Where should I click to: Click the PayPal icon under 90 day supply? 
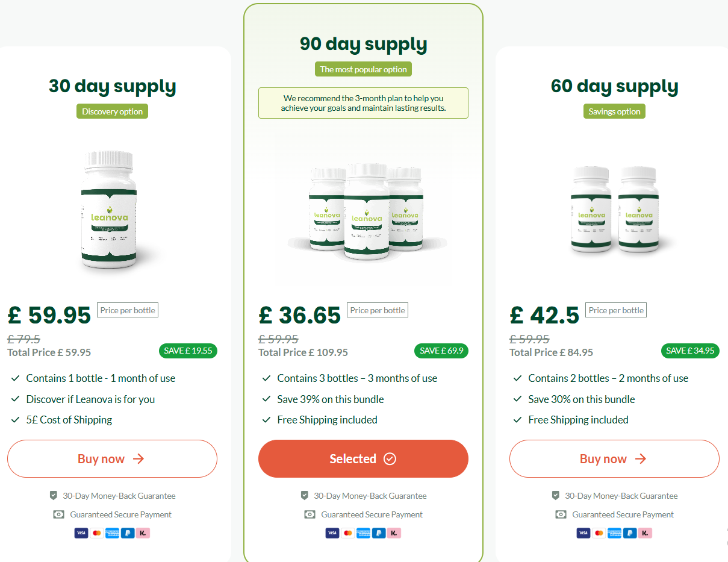click(378, 533)
